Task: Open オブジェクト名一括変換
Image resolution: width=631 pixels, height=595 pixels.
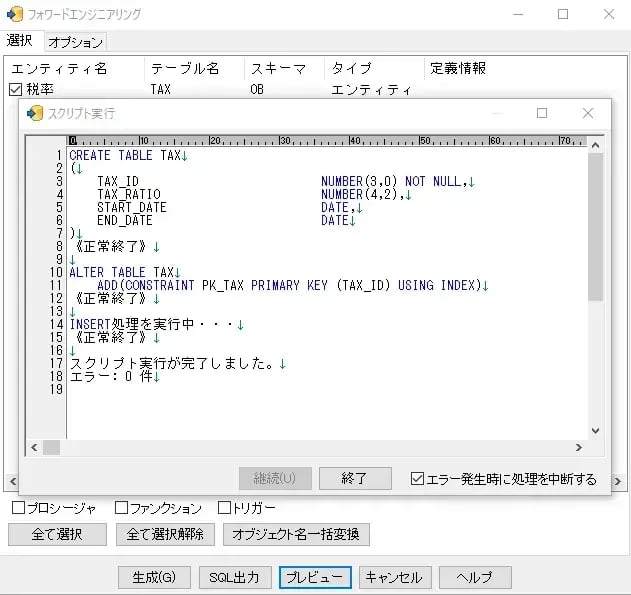Action: tap(296, 534)
